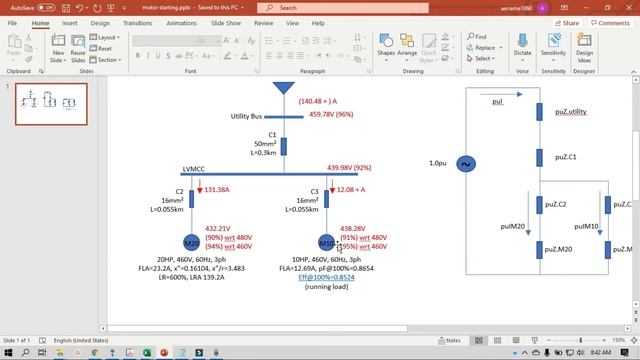
Task: Click the Reset slide button
Action: click(101, 48)
